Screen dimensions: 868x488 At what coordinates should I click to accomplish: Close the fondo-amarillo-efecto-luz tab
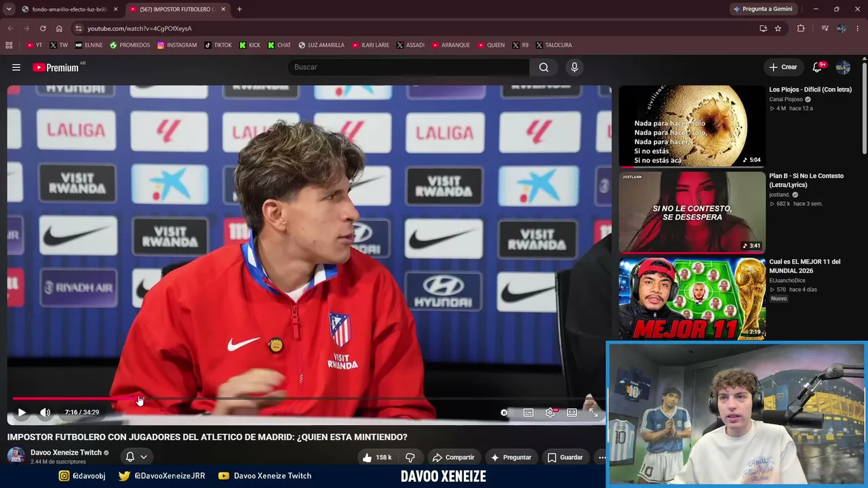[x=115, y=9]
